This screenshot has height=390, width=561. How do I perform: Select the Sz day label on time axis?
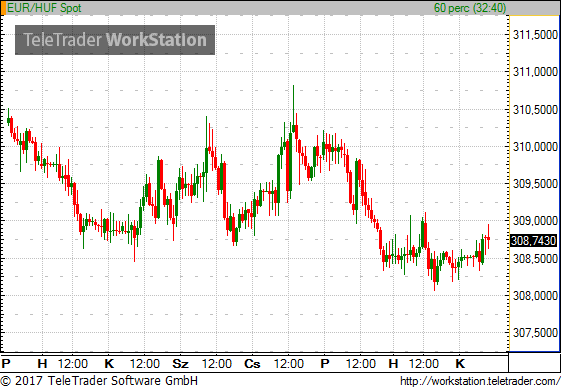(x=180, y=364)
